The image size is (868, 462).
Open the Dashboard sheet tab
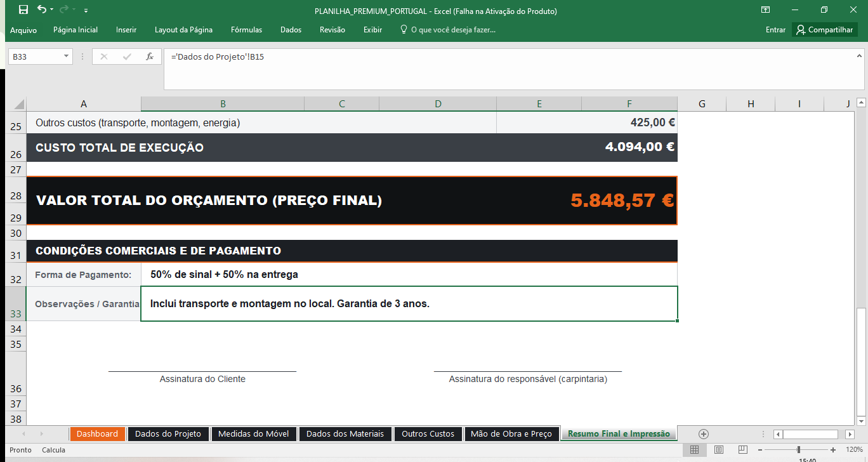click(97, 434)
